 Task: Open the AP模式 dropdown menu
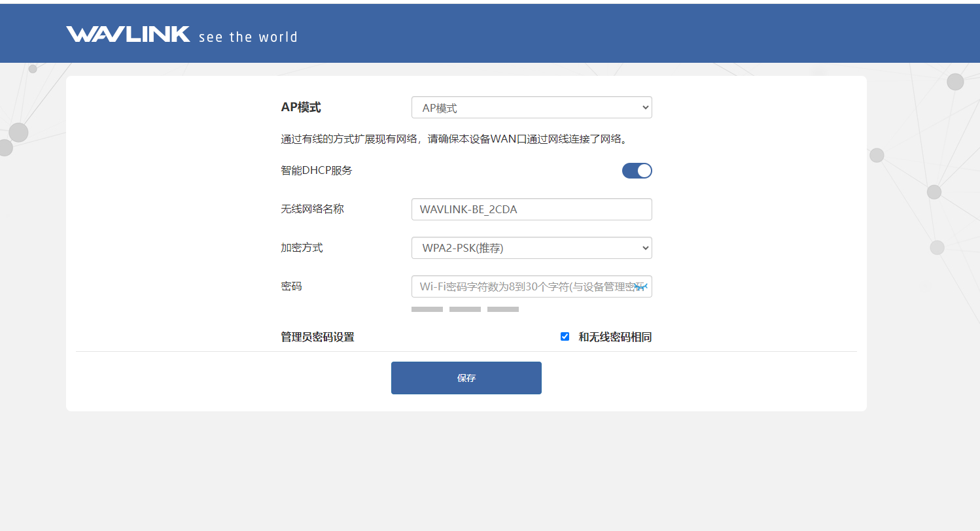coord(531,107)
